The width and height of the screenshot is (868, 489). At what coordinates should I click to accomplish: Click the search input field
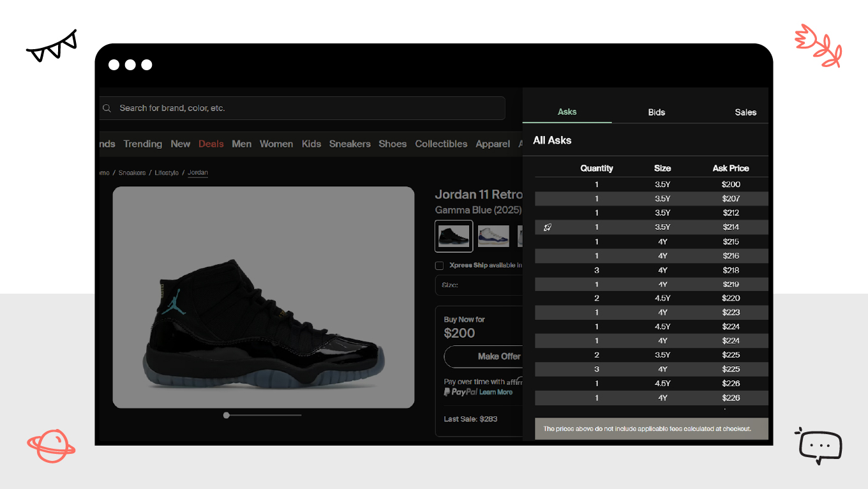[x=300, y=108]
